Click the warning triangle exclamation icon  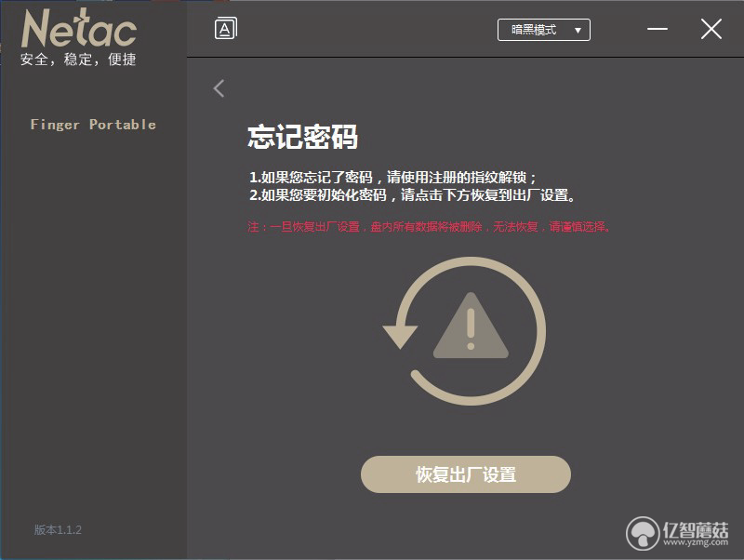[471, 326]
